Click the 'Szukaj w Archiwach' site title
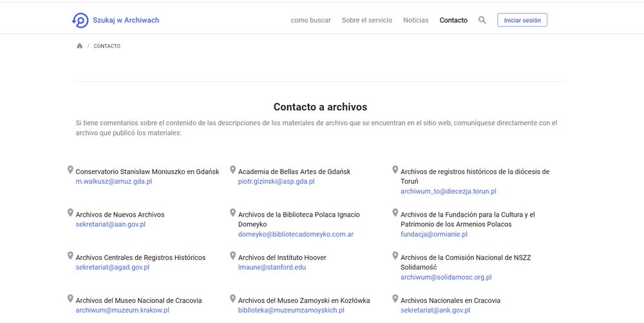This screenshot has width=644, height=323. 126,20
